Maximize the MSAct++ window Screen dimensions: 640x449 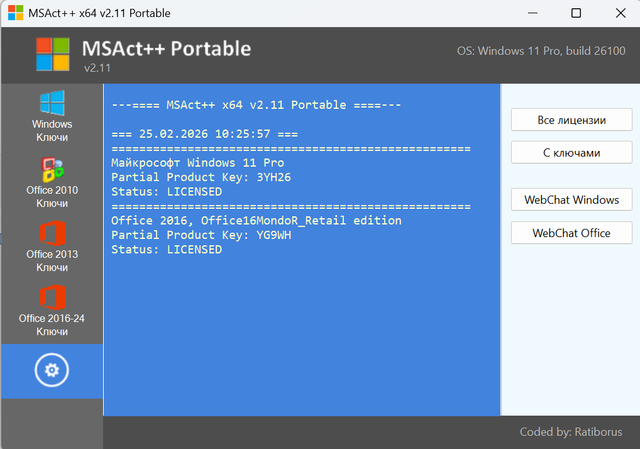(576, 13)
